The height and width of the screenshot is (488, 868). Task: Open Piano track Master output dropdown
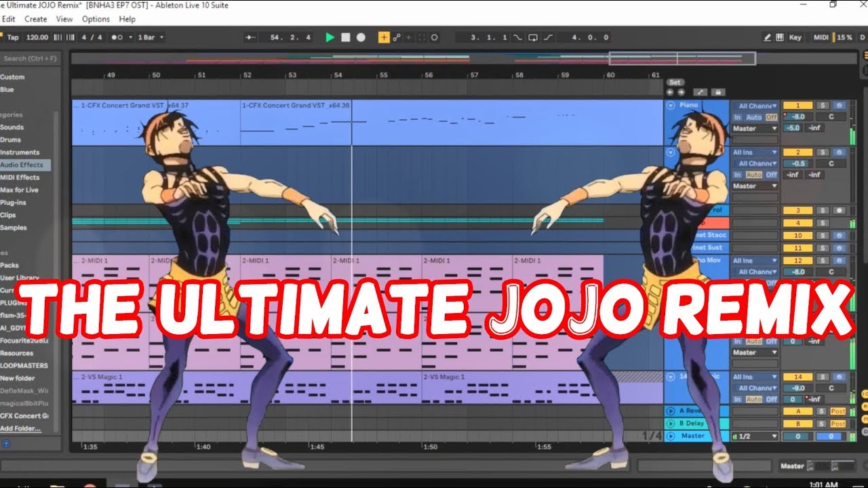(755, 129)
